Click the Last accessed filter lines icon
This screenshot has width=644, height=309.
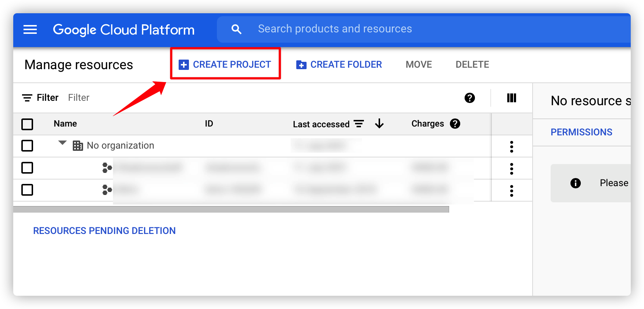tap(359, 124)
